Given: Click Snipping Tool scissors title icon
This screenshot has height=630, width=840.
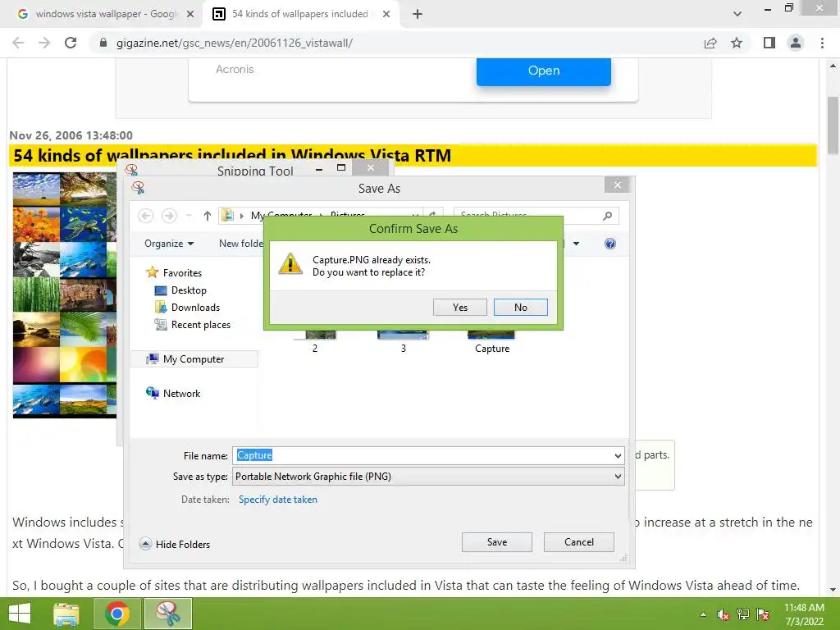Looking at the screenshot, I should coord(131,170).
